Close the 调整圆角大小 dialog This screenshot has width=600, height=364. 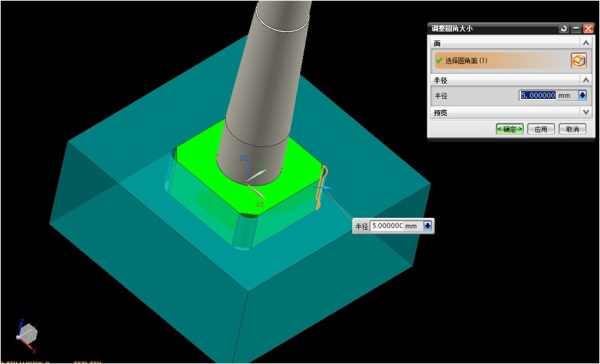588,29
